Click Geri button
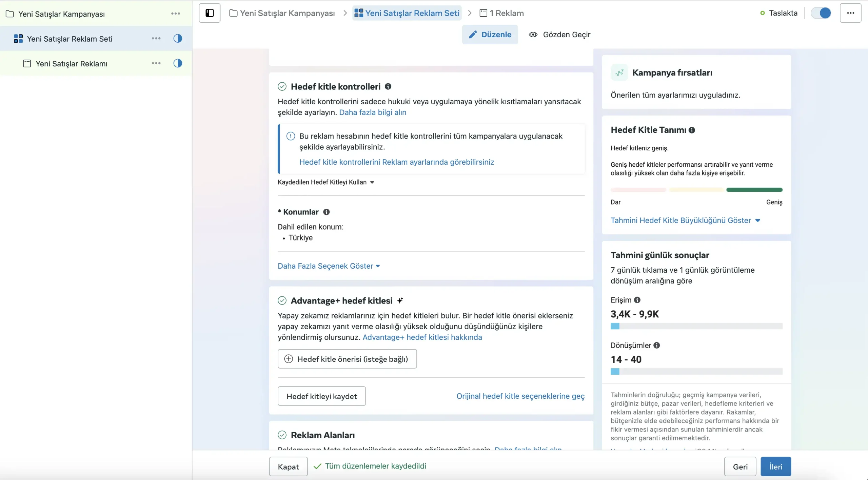This screenshot has height=480, width=868. (x=740, y=467)
